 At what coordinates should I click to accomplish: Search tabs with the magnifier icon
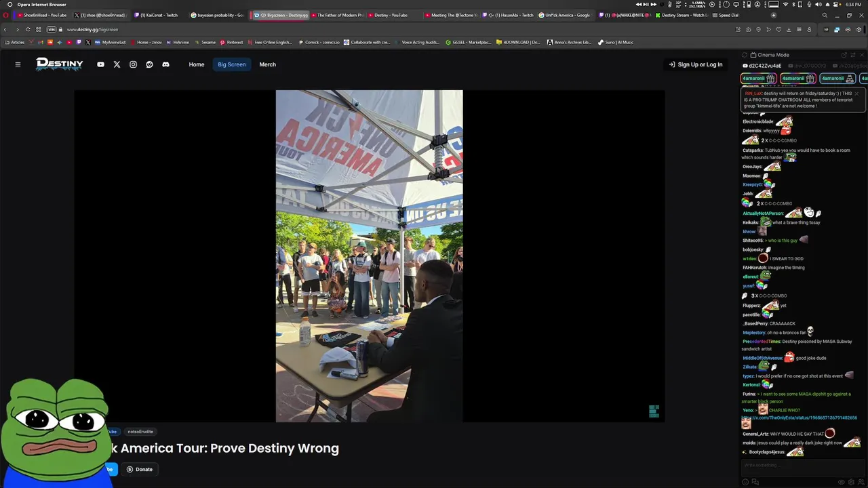[825, 15]
